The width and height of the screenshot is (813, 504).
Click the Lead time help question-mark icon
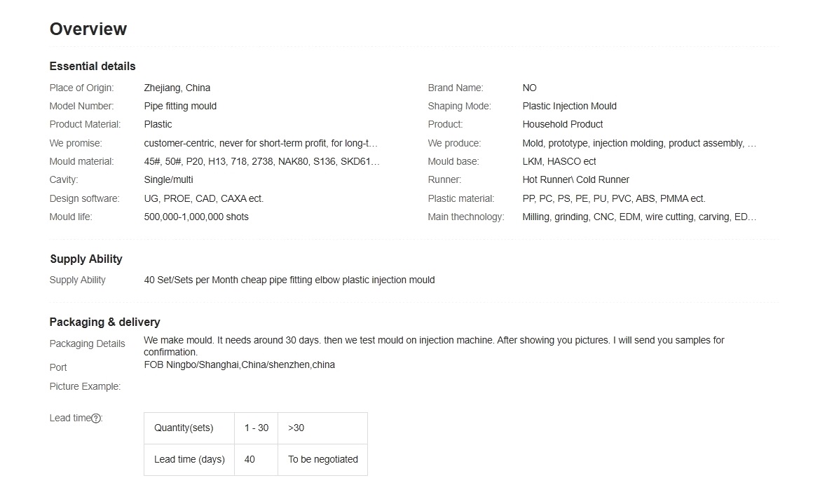(x=96, y=418)
